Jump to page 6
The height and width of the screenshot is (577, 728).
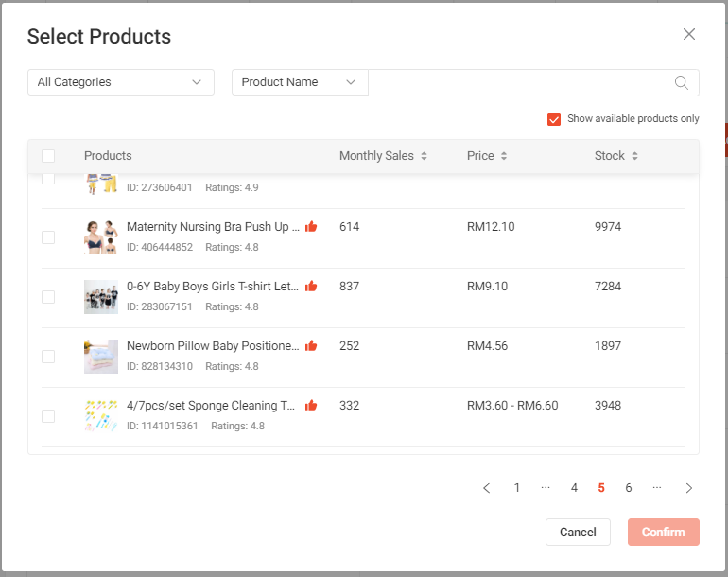(x=629, y=488)
